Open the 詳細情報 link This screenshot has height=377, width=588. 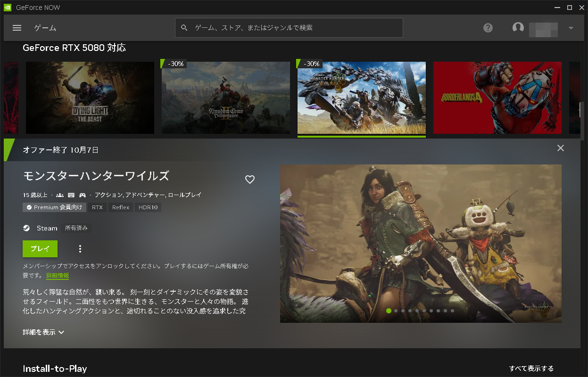coord(57,275)
